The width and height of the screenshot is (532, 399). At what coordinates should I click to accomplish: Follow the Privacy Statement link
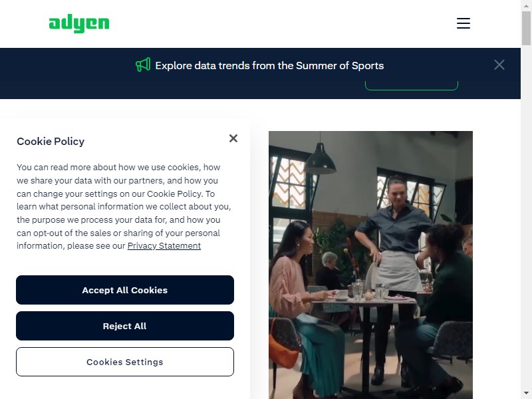[x=164, y=246]
